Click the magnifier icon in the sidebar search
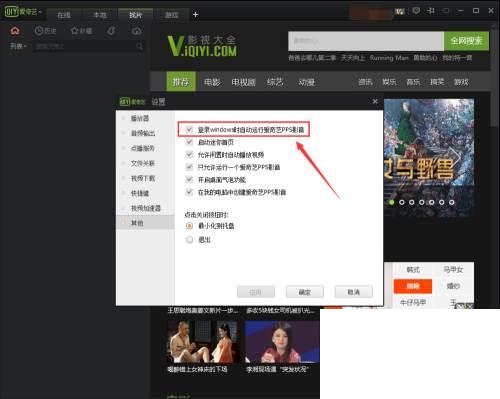The image size is (500, 399). coord(139,46)
